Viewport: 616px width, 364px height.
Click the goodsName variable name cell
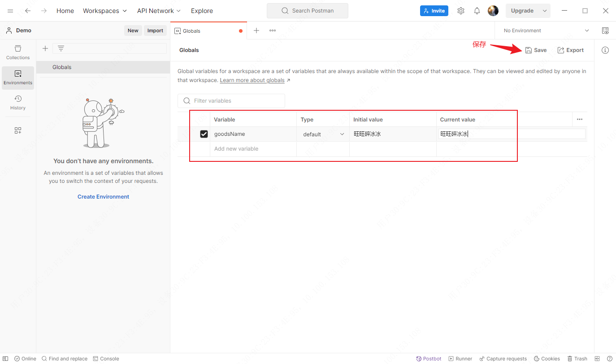[x=253, y=134]
